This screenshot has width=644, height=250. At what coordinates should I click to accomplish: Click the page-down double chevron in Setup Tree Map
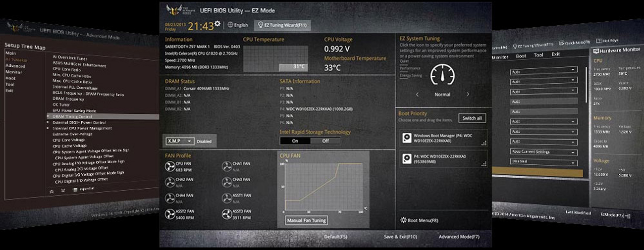(63, 190)
